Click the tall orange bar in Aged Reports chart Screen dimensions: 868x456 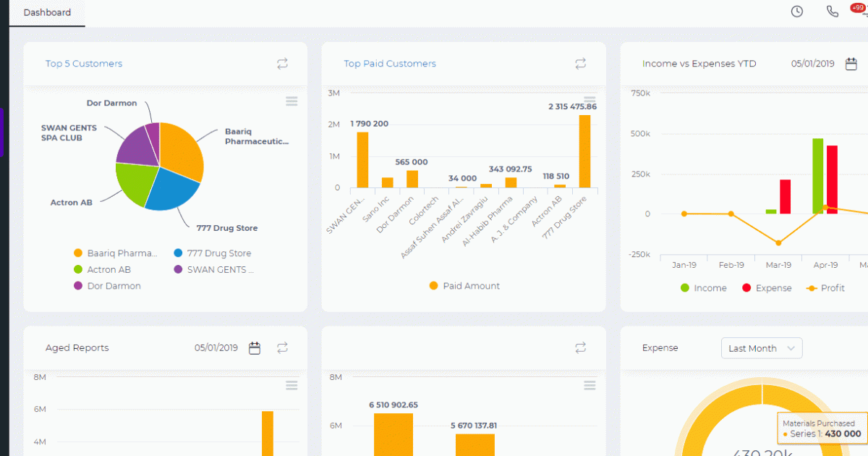(268, 434)
